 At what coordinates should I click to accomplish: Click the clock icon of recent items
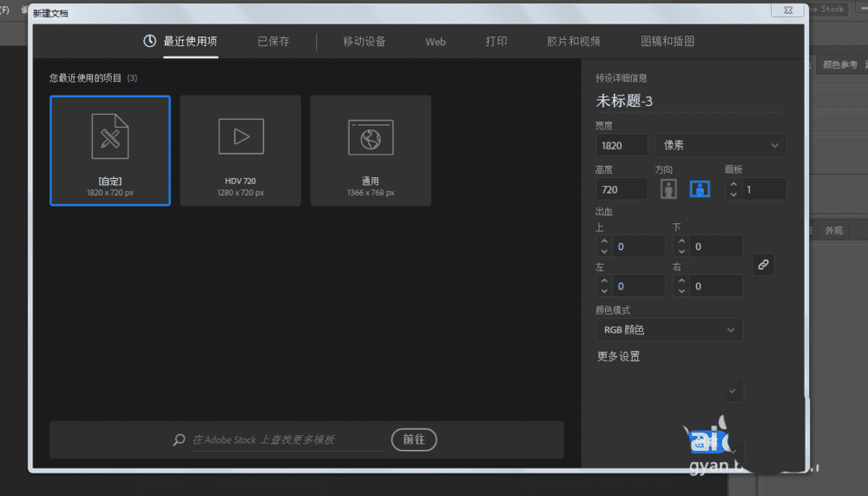tap(149, 41)
